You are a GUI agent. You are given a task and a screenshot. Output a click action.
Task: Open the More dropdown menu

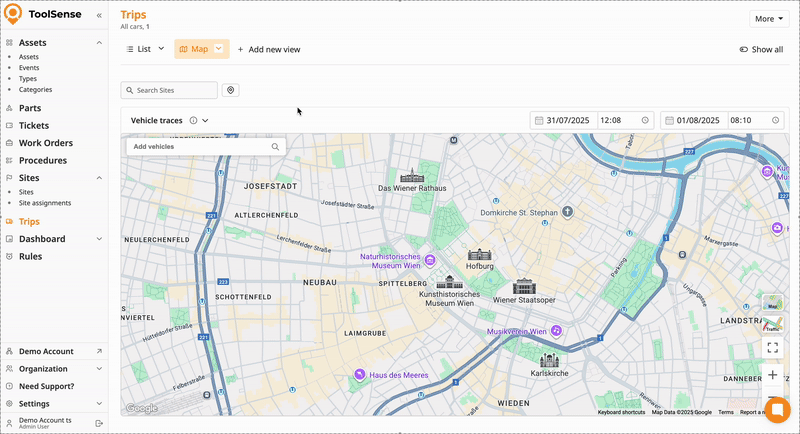coord(768,18)
